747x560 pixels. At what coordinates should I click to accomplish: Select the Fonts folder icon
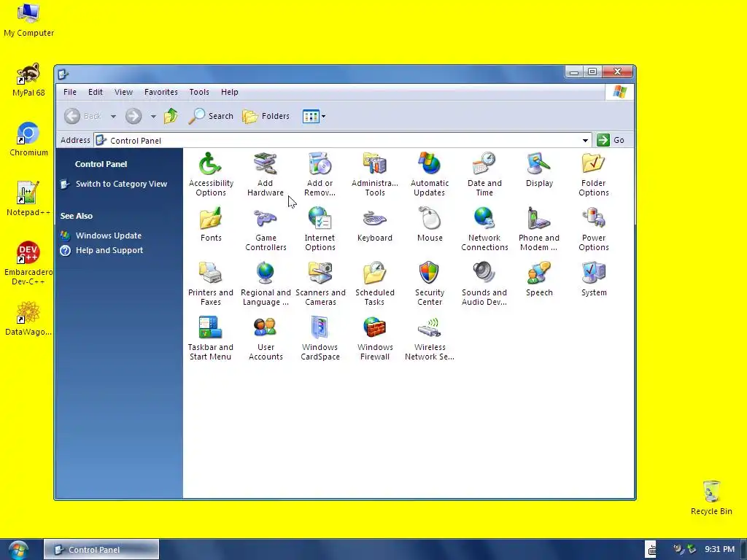[211, 225]
